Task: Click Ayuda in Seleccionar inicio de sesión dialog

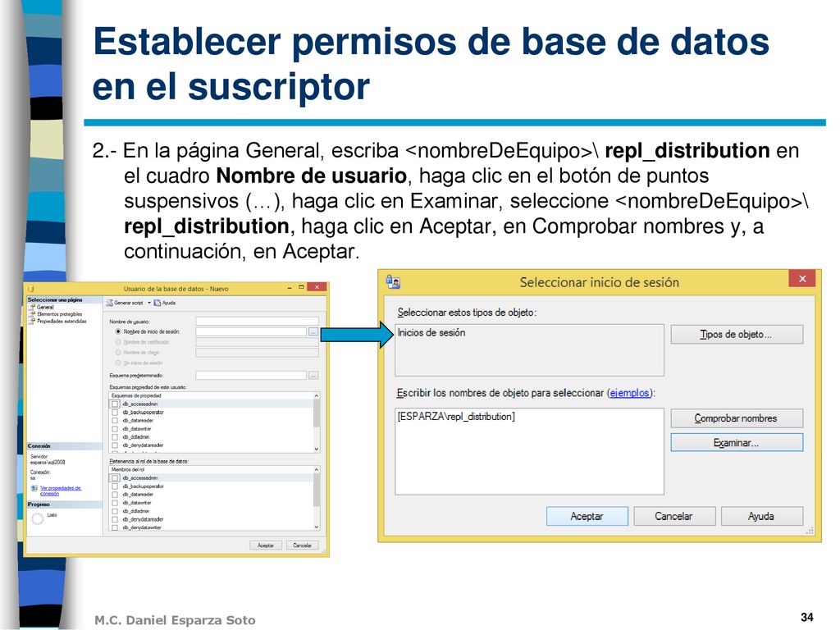Action: pyautogui.click(x=762, y=517)
